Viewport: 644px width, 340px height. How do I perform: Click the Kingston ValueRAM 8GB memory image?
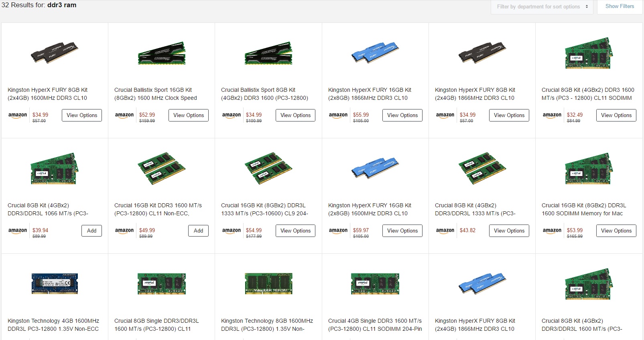[x=268, y=283]
